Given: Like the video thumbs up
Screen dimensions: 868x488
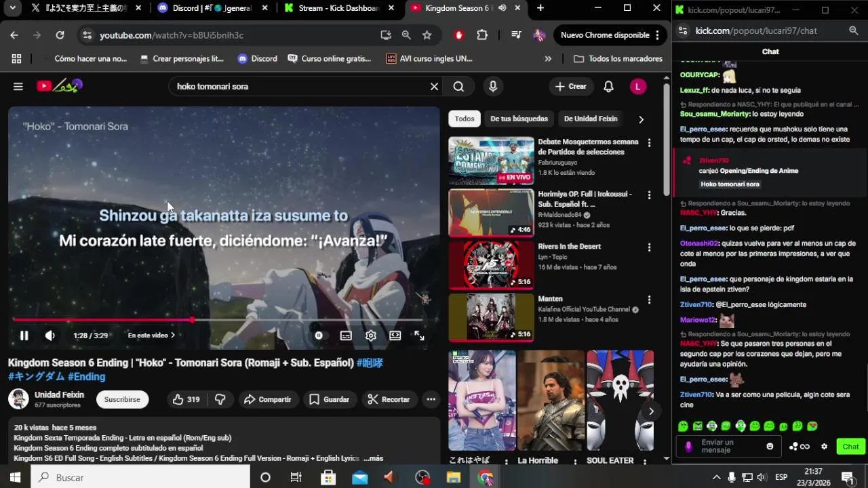Looking at the screenshot, I should point(186,399).
